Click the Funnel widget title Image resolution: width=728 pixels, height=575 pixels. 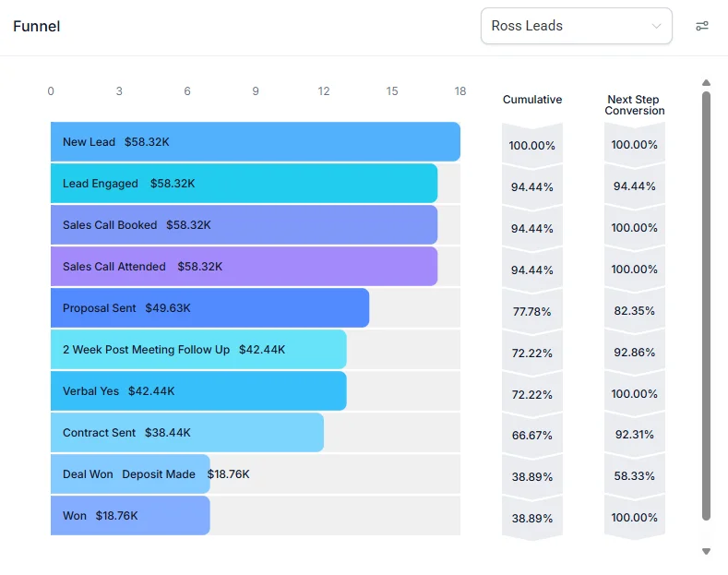37,27
